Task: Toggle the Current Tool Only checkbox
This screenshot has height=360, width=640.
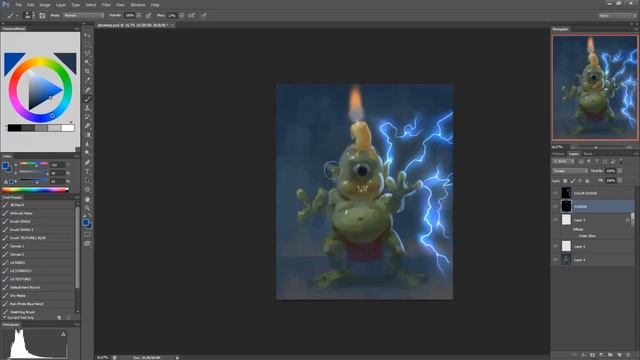Action: (5, 317)
